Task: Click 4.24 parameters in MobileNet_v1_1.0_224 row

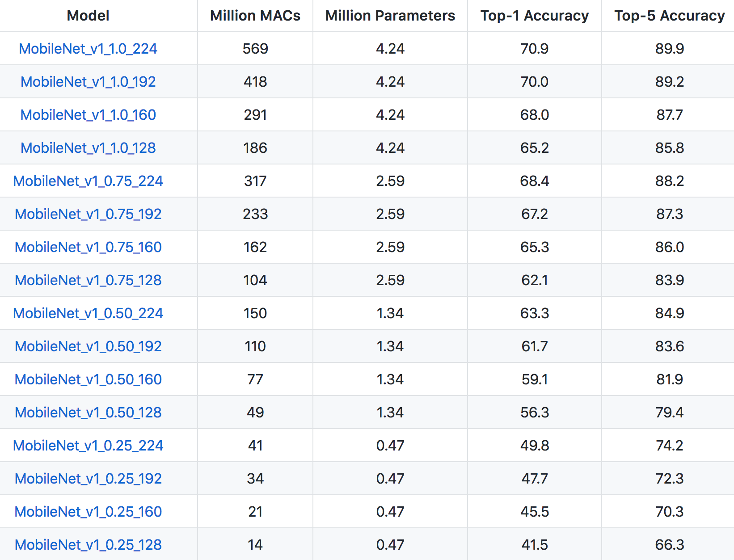Action: point(390,49)
